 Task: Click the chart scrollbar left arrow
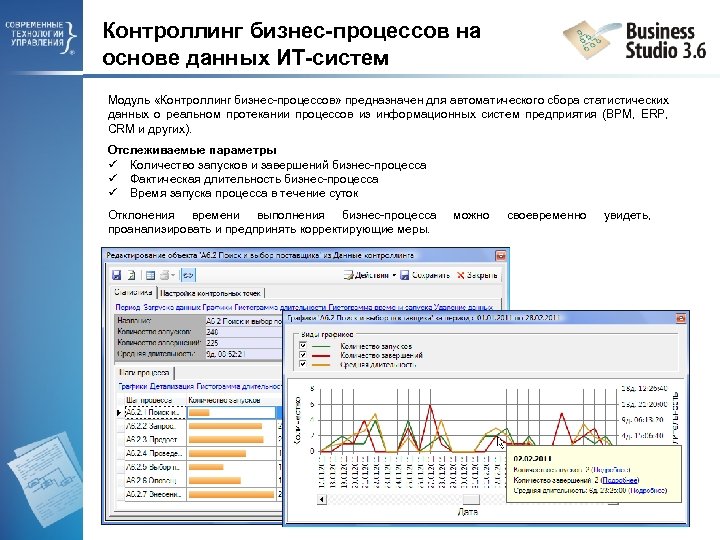[x=322, y=499]
